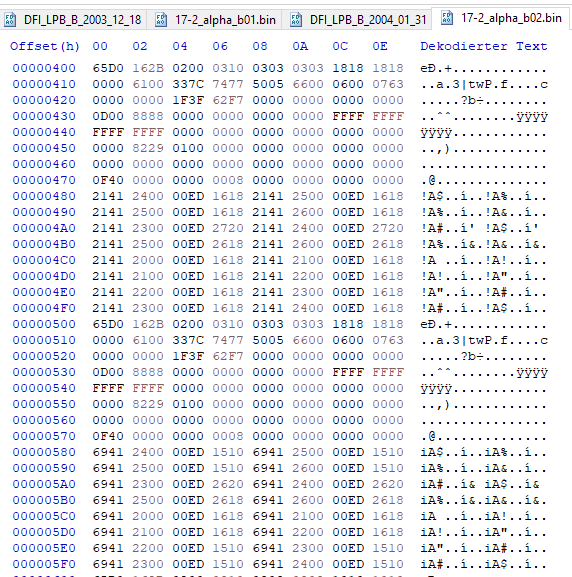
Task: Select offset row 00000500
Action: click(x=44, y=324)
